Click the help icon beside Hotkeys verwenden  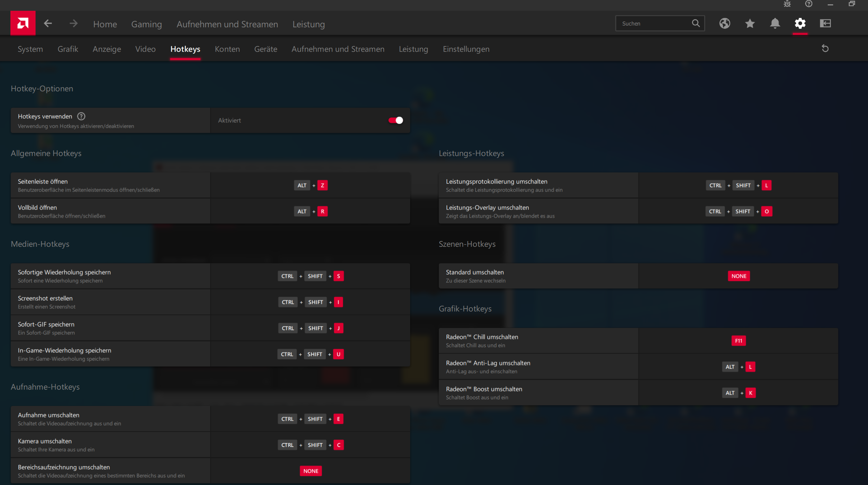(x=81, y=116)
